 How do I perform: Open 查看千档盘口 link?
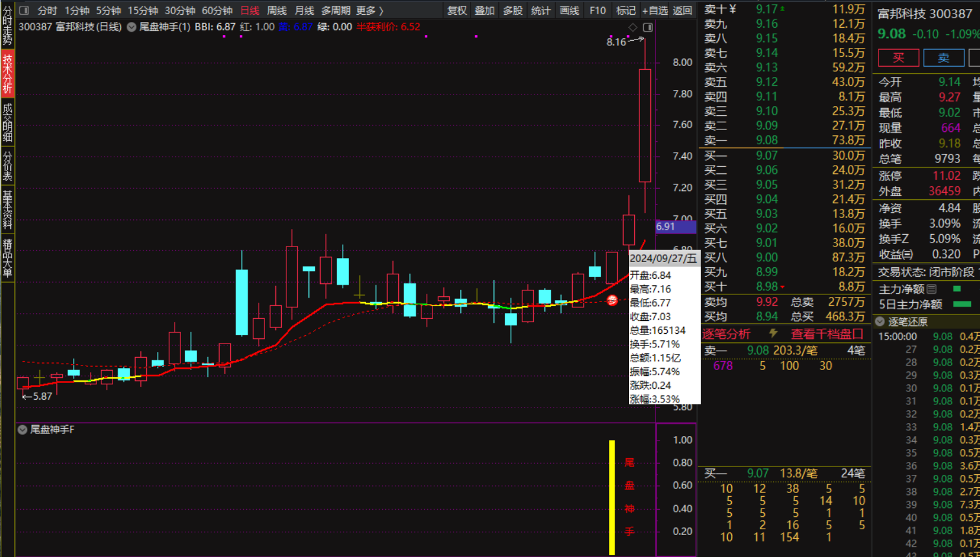(827, 334)
